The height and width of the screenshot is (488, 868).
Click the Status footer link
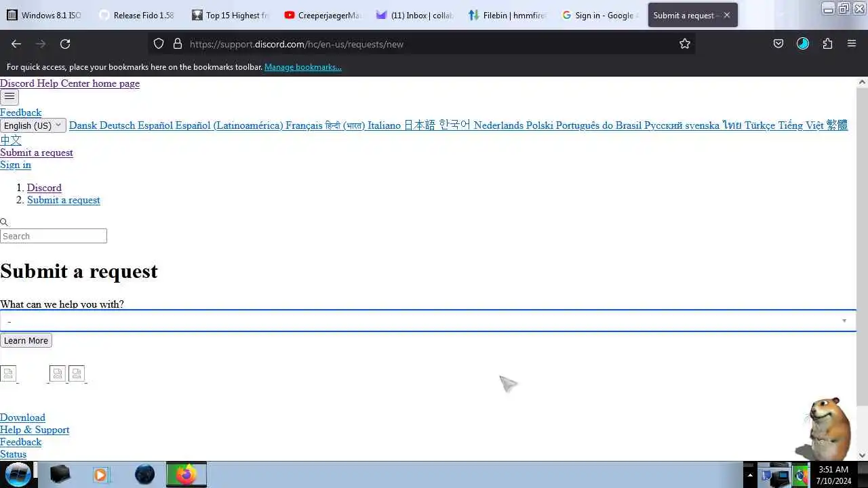[13, 454]
